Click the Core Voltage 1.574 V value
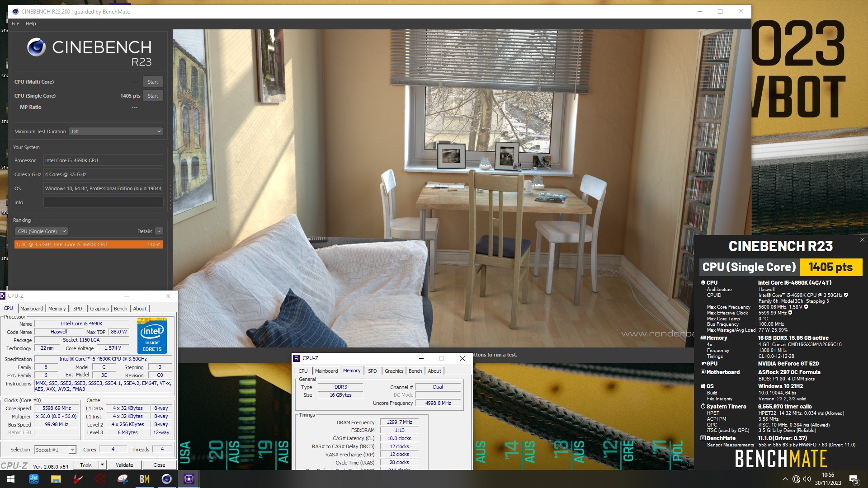 pos(113,348)
